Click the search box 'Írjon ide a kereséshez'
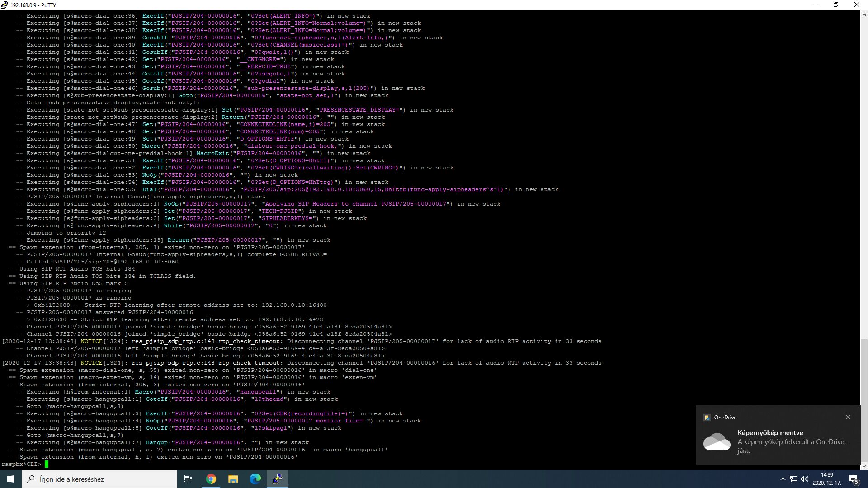 tap(99, 479)
